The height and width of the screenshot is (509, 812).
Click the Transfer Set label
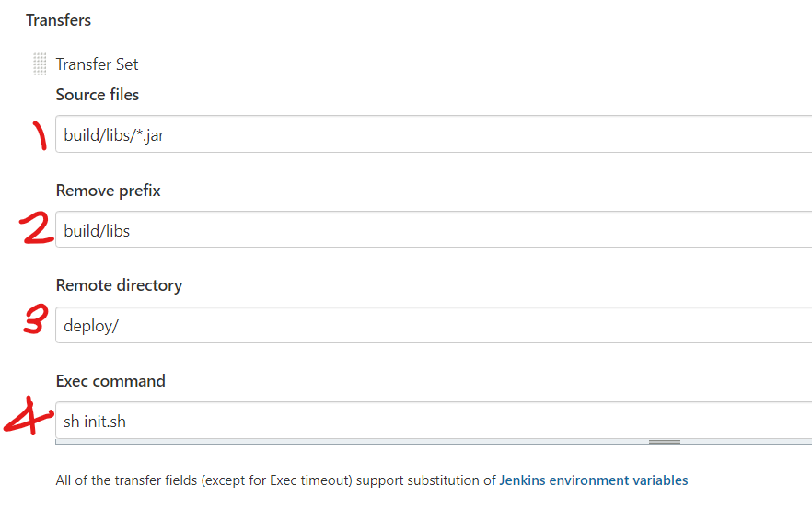pyautogui.click(x=97, y=64)
